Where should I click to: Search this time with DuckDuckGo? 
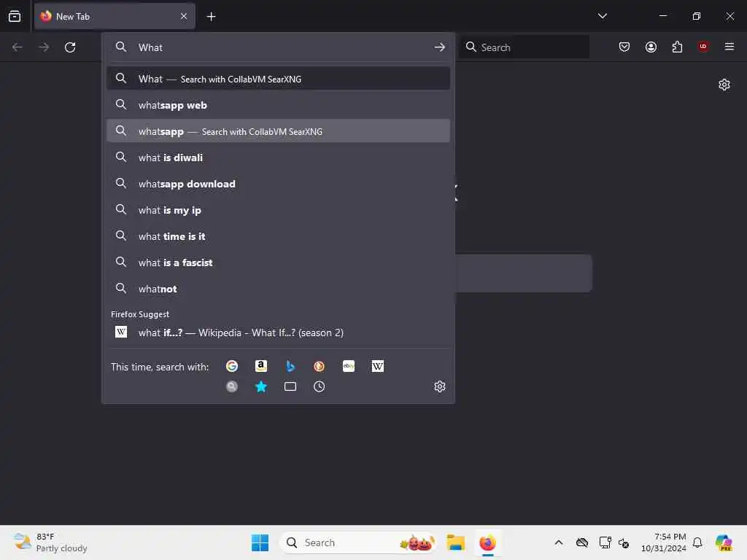click(x=320, y=366)
